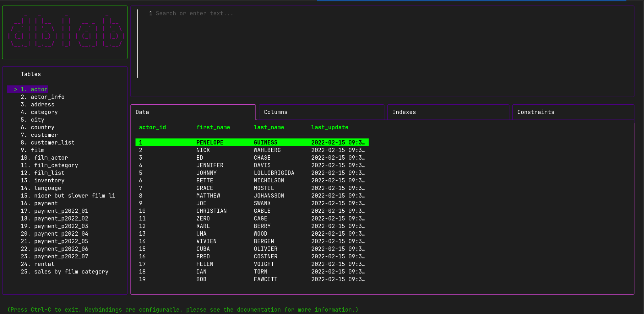Click the Tables panel heading
The width and height of the screenshot is (644, 314).
31,74
